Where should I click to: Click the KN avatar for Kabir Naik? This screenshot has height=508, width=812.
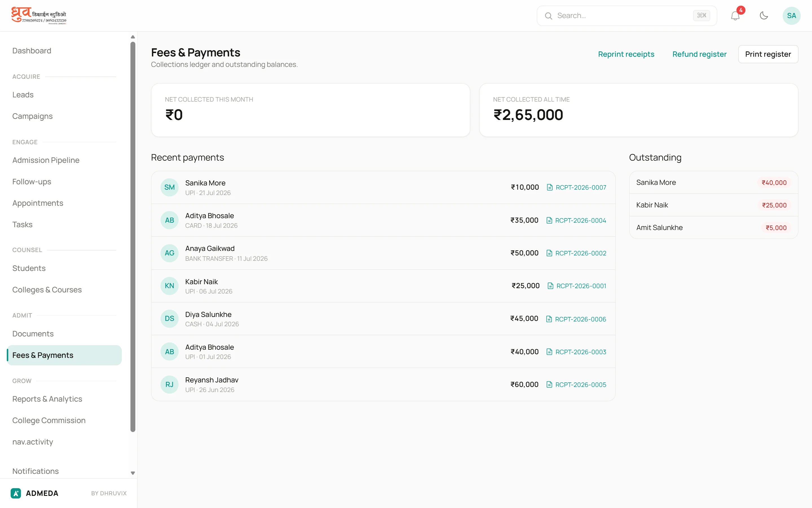click(169, 286)
